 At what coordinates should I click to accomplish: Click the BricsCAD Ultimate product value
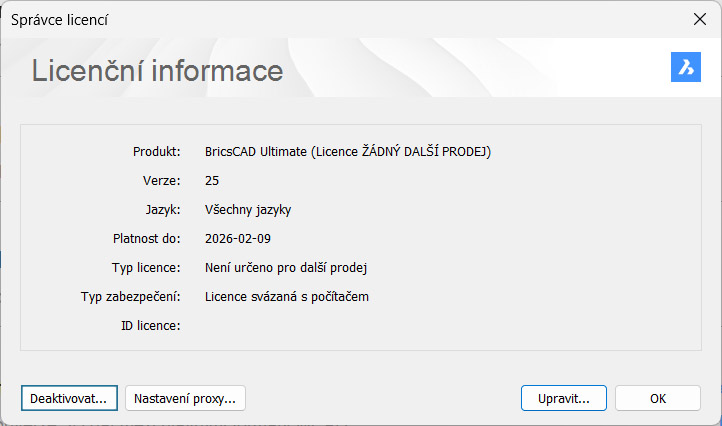pyautogui.click(x=348, y=152)
